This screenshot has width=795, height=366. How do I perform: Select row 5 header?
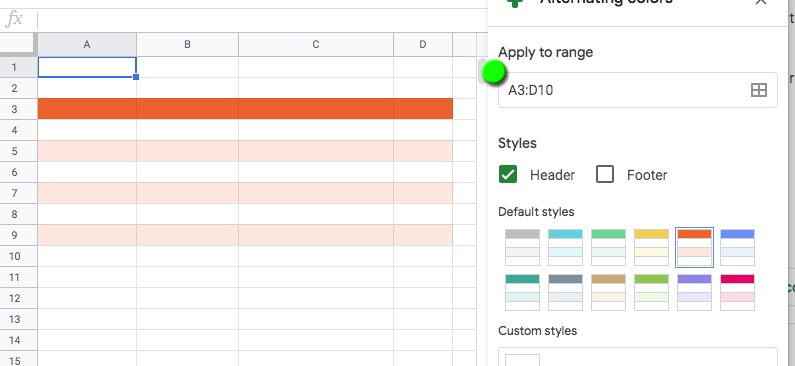tap(19, 151)
